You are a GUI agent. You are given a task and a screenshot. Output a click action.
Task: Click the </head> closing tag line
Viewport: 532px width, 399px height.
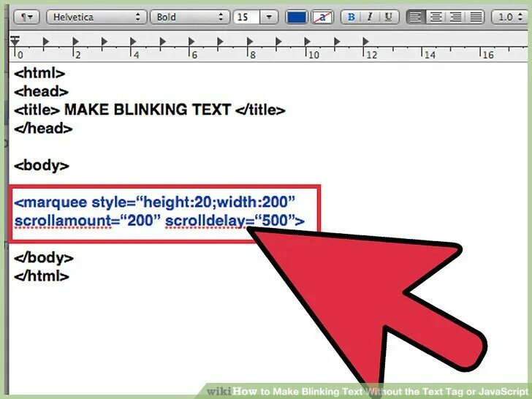pos(43,129)
